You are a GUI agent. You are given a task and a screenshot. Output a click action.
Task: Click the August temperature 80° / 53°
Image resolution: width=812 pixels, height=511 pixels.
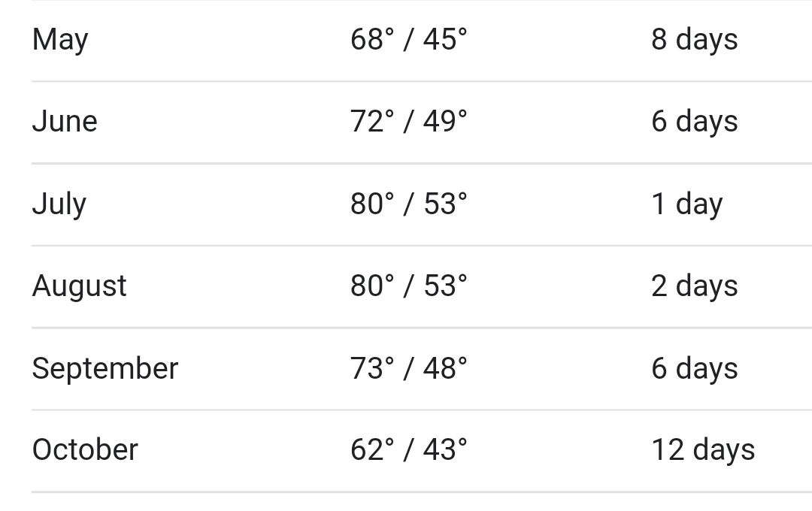408,286
